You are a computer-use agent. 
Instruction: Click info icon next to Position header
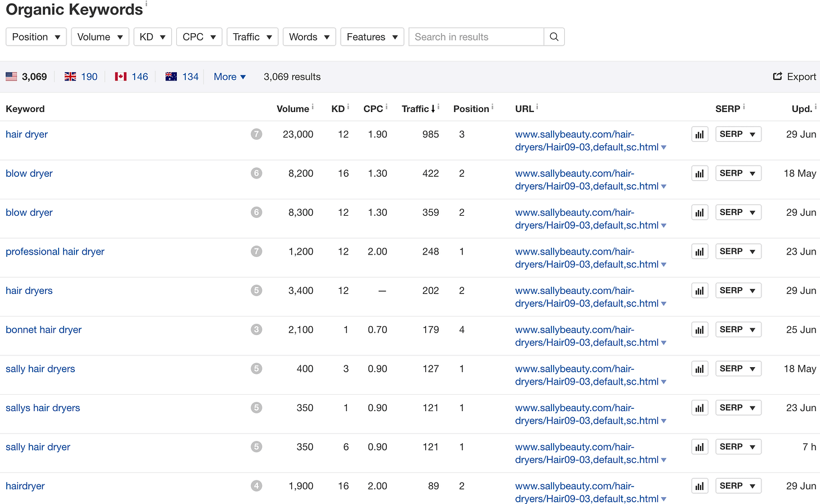[x=492, y=106]
